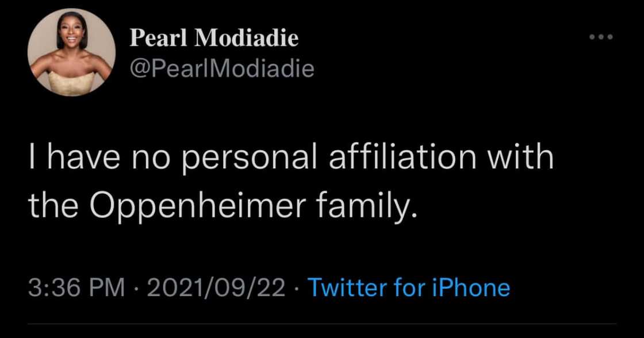The height and width of the screenshot is (338, 644).
Task: Click the avatar thumbnail to view profile
Action: click(x=71, y=50)
